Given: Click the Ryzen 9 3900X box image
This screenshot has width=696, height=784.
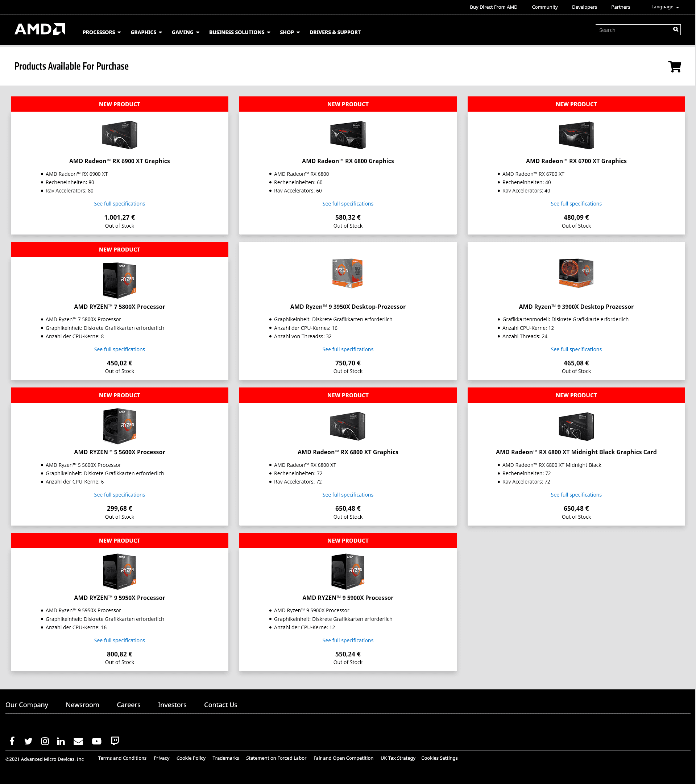Looking at the screenshot, I should click(x=576, y=273).
